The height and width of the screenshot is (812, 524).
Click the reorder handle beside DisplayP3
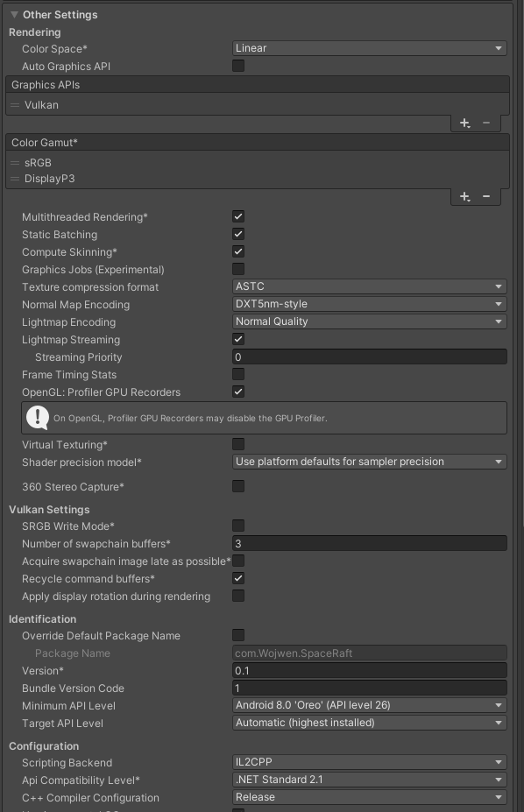(x=14, y=178)
